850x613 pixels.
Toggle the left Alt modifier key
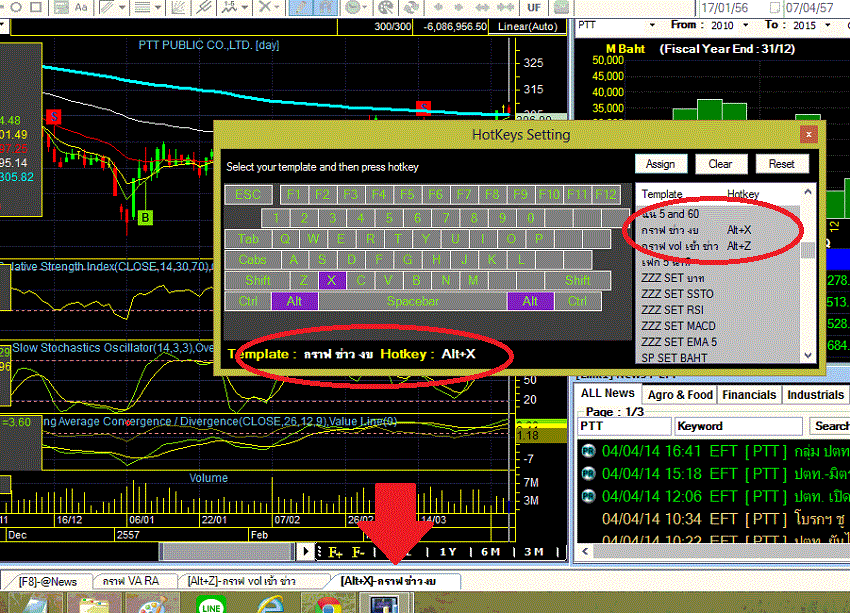coord(294,301)
